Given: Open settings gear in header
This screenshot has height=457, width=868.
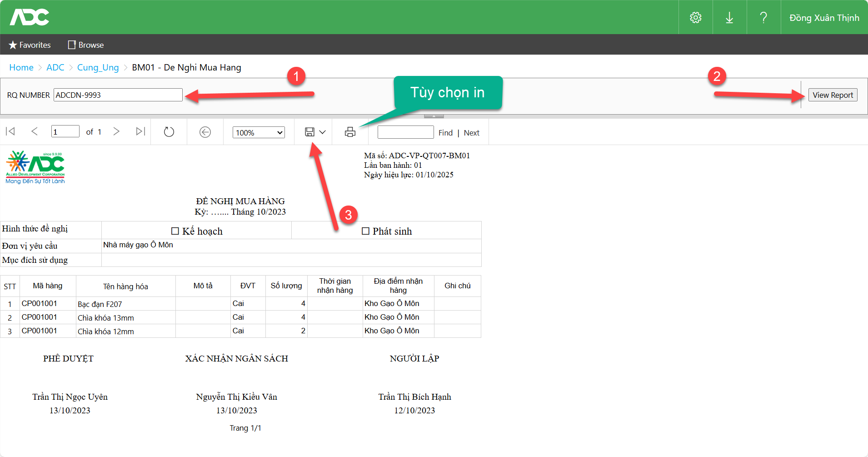Looking at the screenshot, I should (x=695, y=18).
